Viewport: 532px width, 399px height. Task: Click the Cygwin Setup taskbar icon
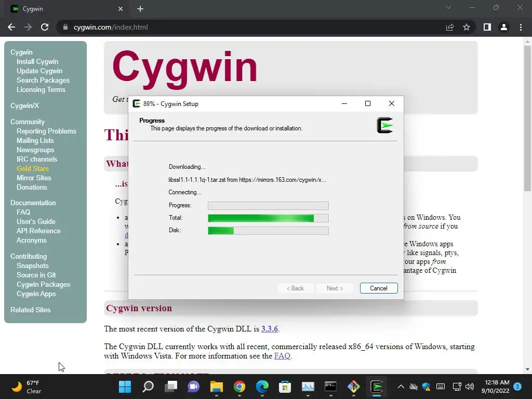tap(377, 387)
